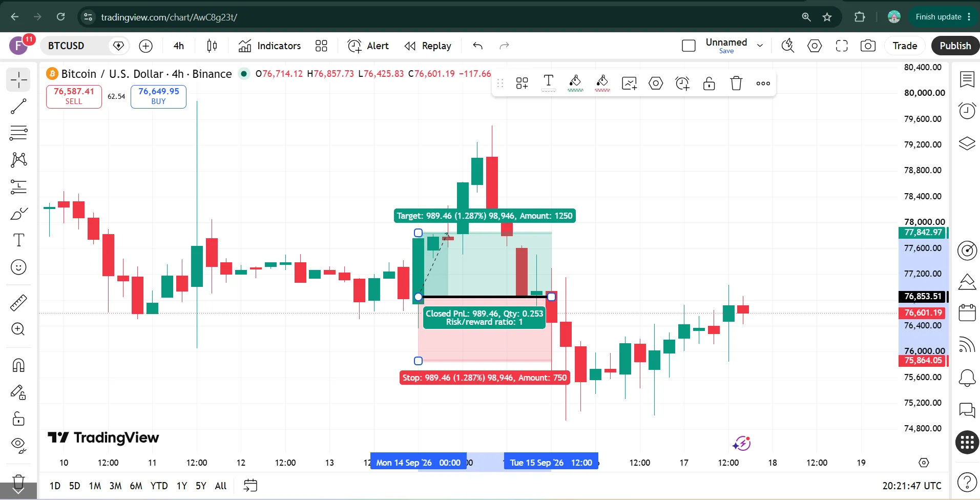Select the brush drawing tool
This screenshot has height=500, width=980.
click(18, 213)
